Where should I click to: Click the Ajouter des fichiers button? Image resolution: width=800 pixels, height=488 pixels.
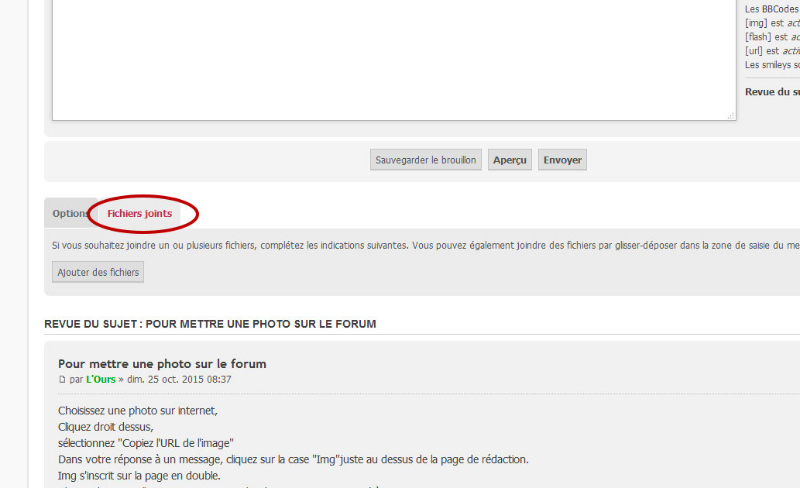click(x=98, y=272)
